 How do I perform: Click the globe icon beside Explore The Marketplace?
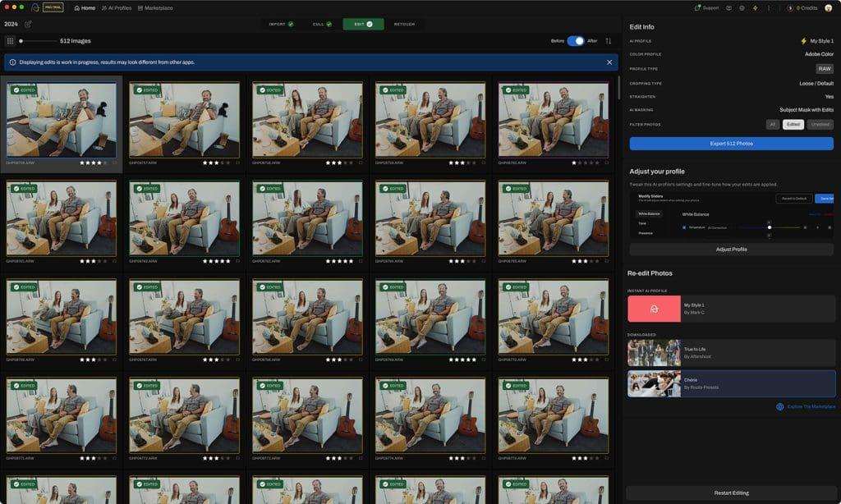(x=780, y=406)
